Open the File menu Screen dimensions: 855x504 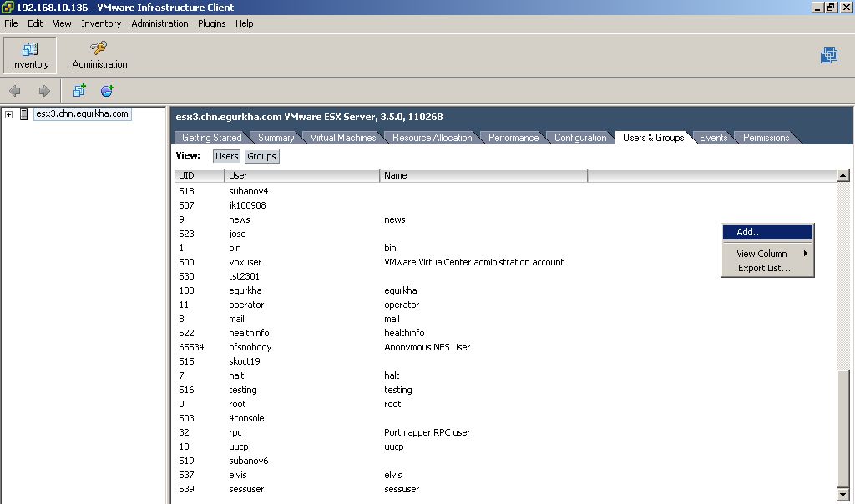pos(11,23)
